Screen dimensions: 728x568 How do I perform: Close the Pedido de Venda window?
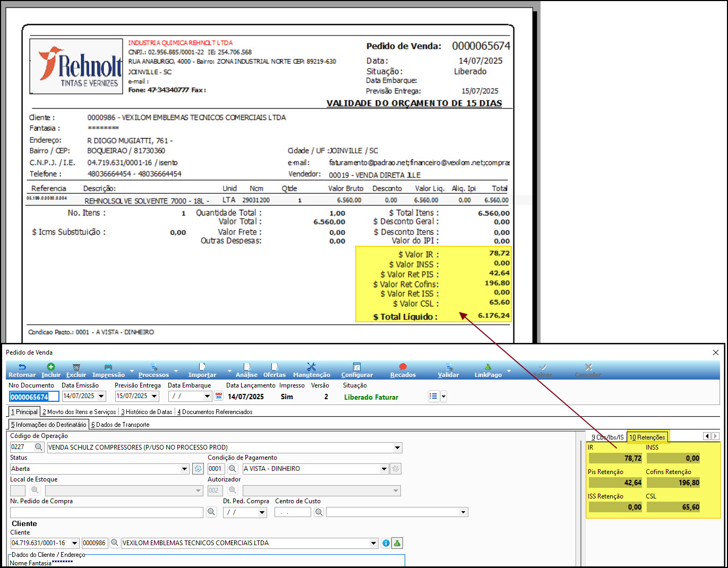pos(715,352)
